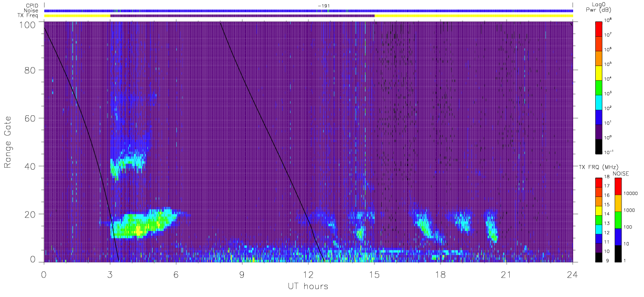
Task: Click the 10000 label on NOISE legend
Action: [x=630, y=193]
